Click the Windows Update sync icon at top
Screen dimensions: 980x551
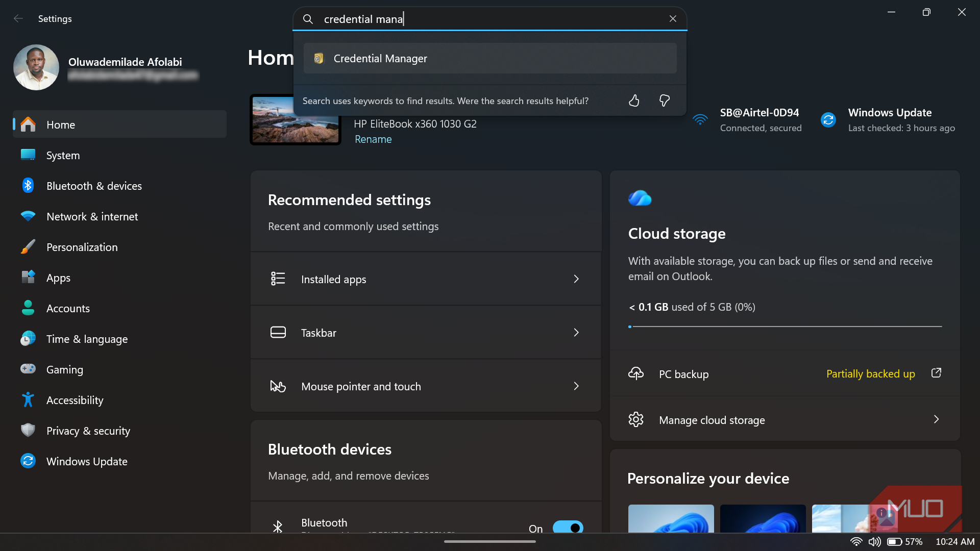[x=828, y=120]
